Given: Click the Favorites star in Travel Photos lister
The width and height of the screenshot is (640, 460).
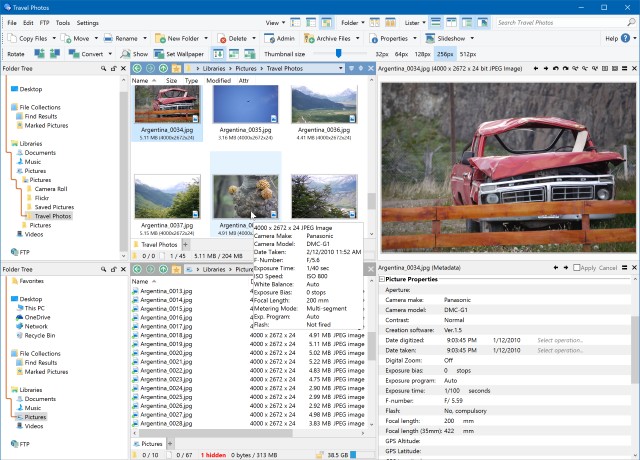Looking at the screenshot, I should pos(176,69).
